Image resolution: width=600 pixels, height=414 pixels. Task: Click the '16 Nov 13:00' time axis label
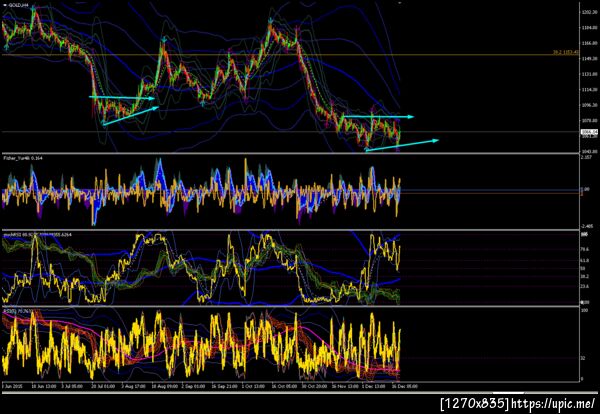pos(344,386)
